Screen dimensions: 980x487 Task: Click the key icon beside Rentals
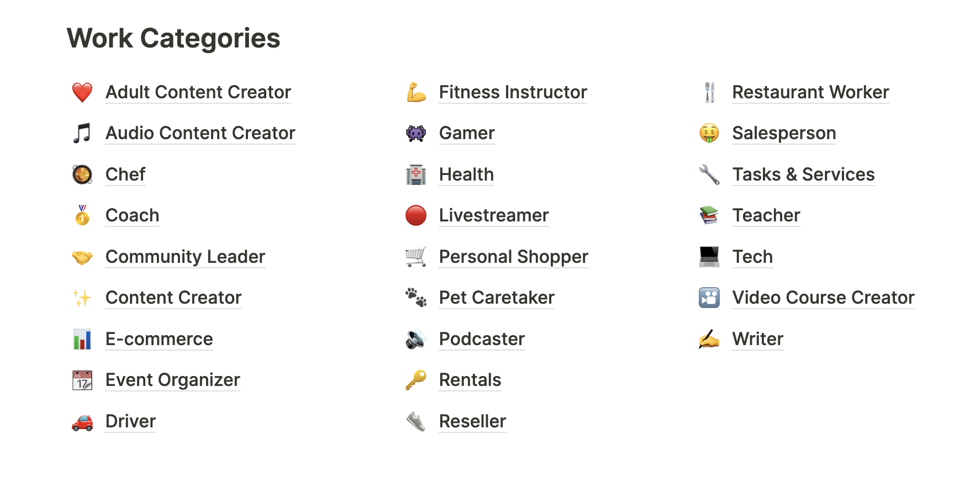416,380
